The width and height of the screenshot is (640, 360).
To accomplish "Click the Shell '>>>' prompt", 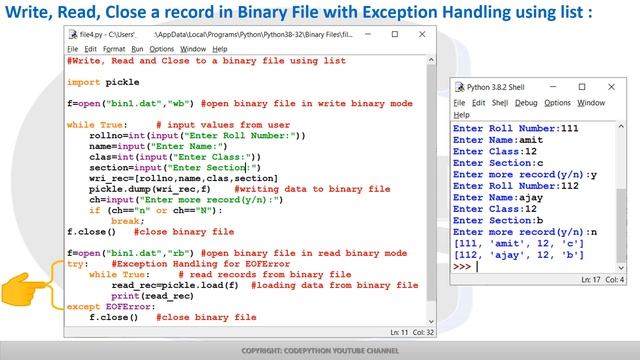I will coord(462,267).
